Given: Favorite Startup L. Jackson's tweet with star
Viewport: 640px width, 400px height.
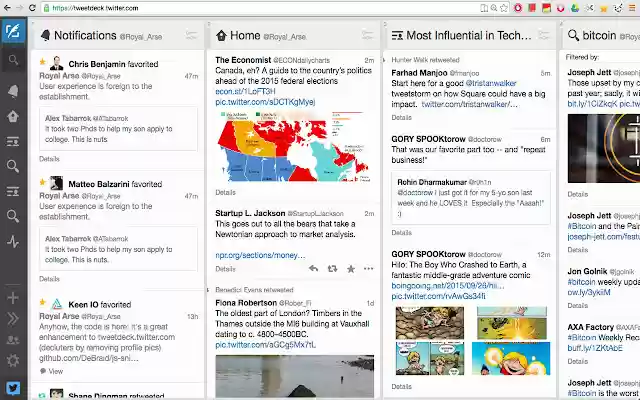Looking at the screenshot, I should 351,269.
